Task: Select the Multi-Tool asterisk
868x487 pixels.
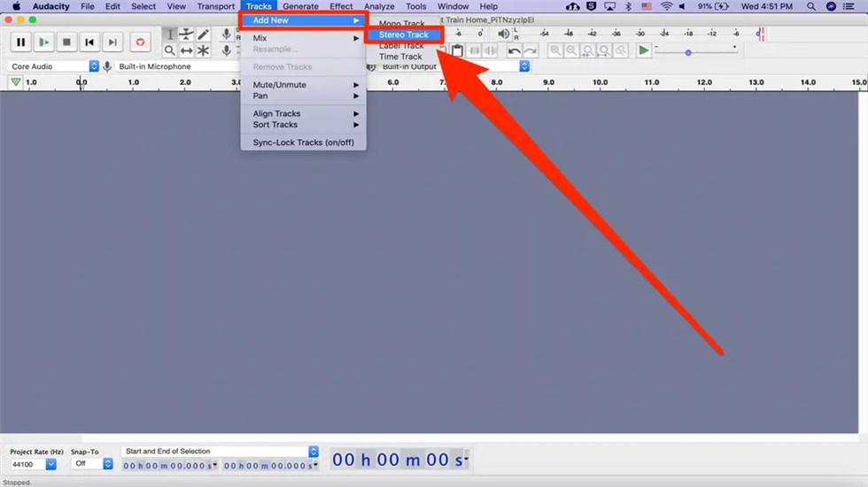Action: coord(203,50)
